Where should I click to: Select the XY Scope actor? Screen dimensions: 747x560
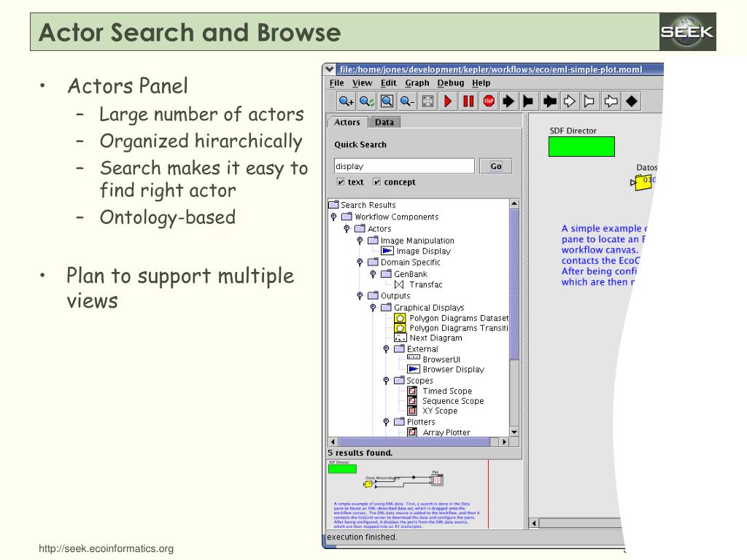coord(433,411)
